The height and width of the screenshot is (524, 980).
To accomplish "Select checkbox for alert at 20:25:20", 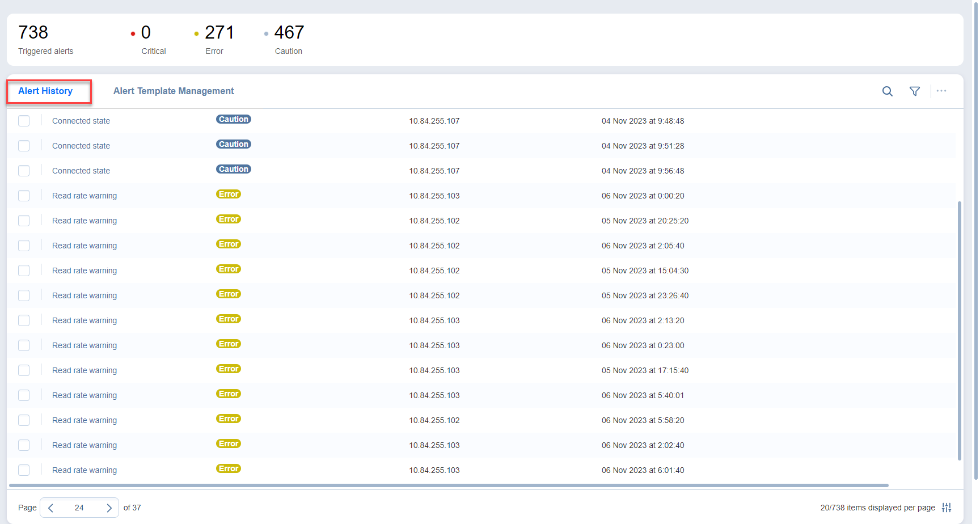I will point(24,221).
